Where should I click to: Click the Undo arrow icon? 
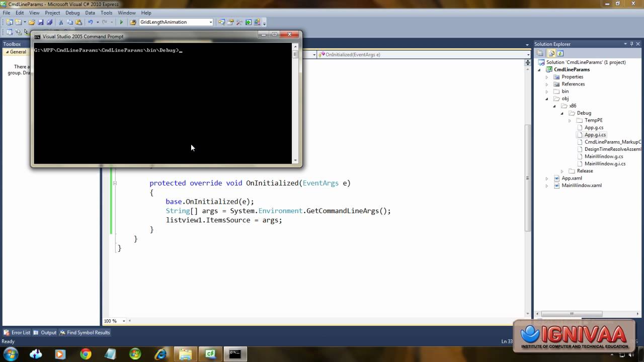(x=91, y=22)
